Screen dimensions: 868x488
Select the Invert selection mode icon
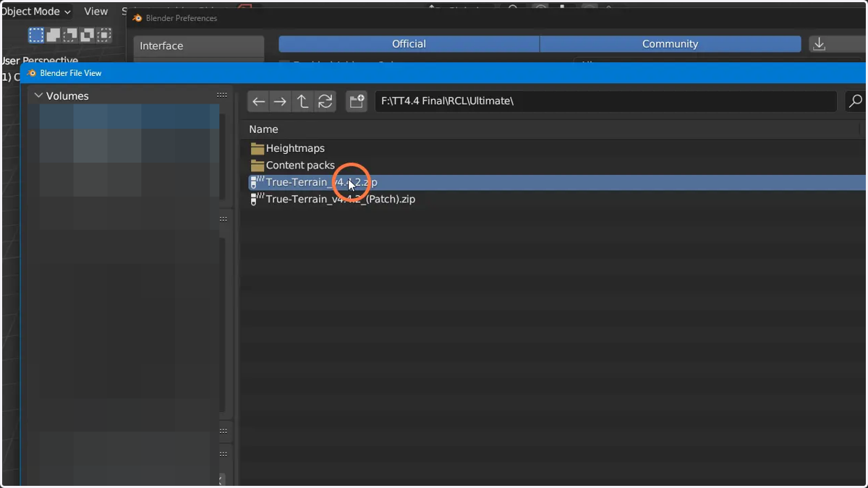[x=88, y=35]
